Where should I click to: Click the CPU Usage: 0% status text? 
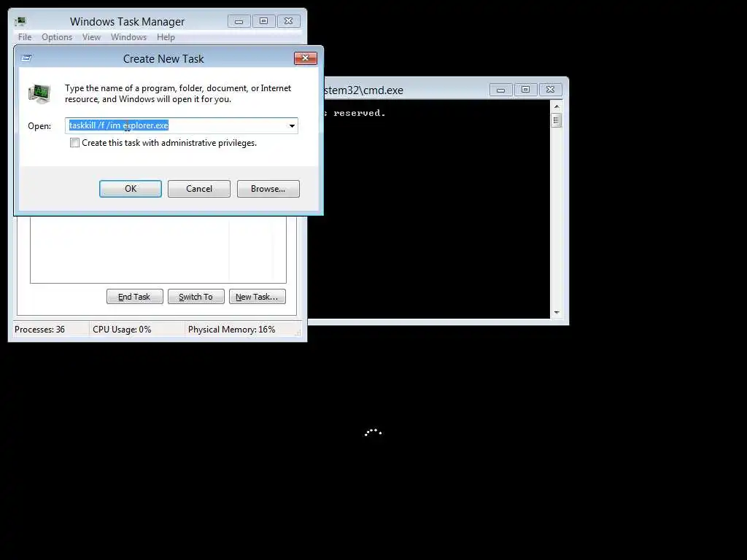(x=122, y=330)
